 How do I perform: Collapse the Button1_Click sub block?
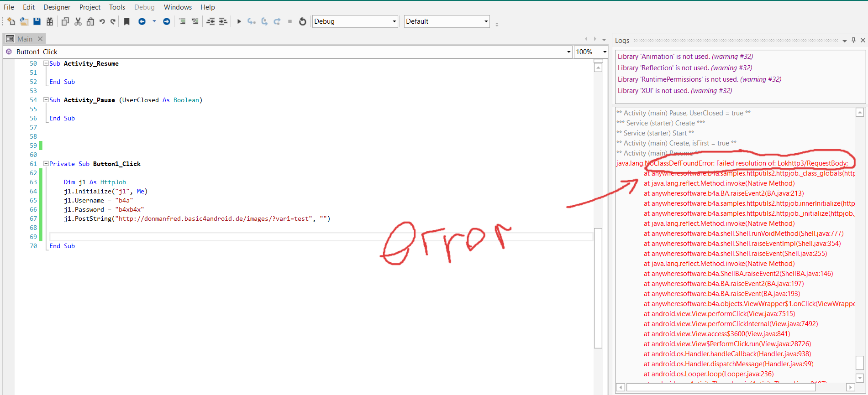(46, 164)
